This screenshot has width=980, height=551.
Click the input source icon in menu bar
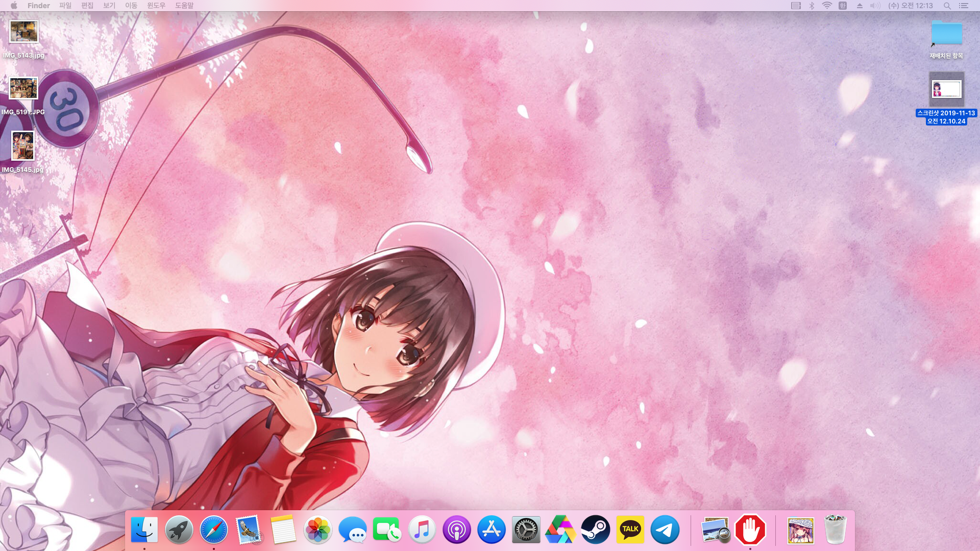point(843,6)
